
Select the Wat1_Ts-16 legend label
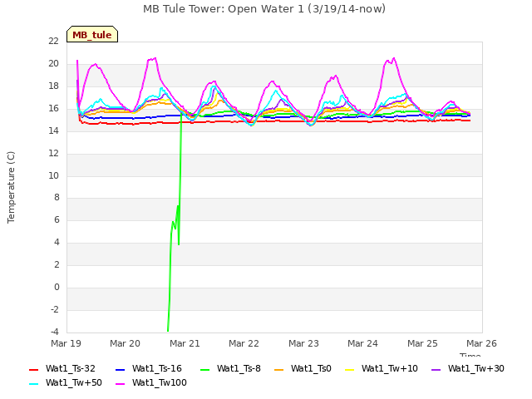(157, 369)
